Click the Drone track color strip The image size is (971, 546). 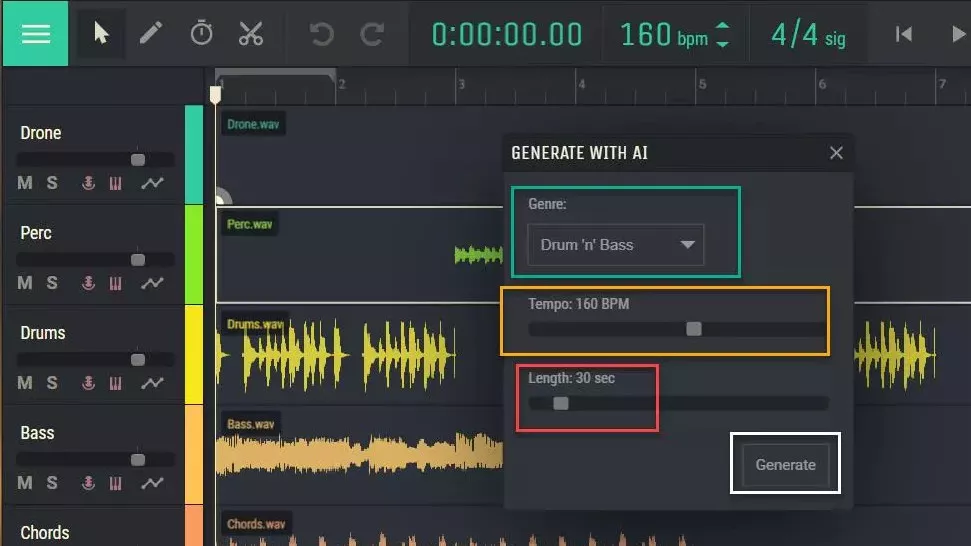(x=194, y=155)
